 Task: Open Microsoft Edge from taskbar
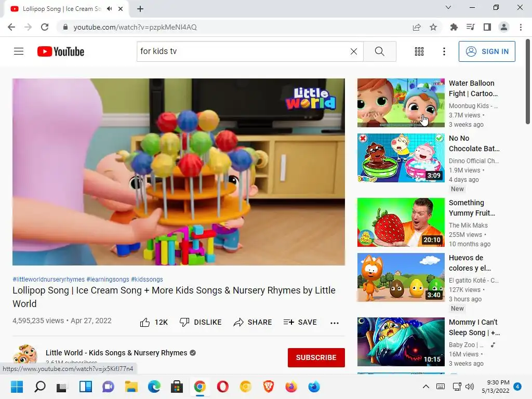pyautogui.click(x=154, y=387)
